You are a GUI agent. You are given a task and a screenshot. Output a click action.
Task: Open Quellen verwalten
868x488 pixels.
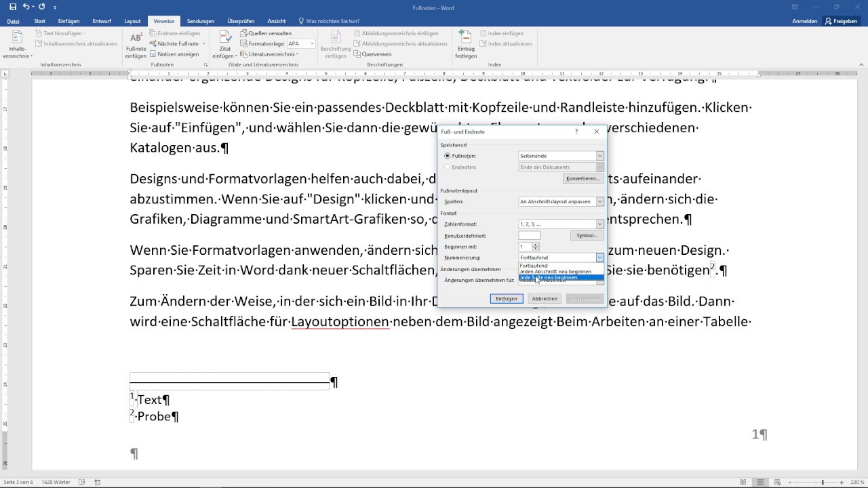click(266, 33)
